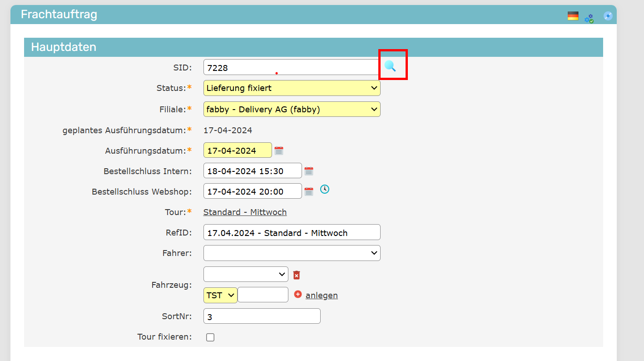Open the gears settings icon in header

(589, 18)
